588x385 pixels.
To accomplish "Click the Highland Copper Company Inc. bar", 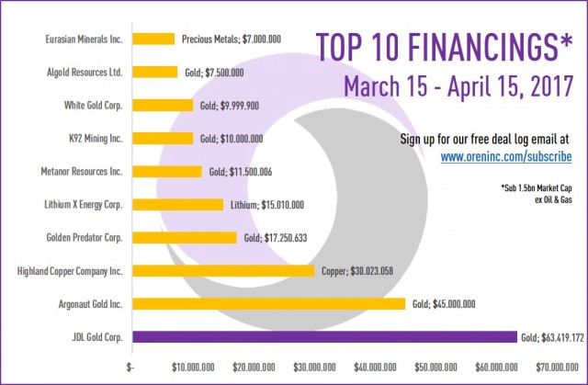I will click(223, 271).
